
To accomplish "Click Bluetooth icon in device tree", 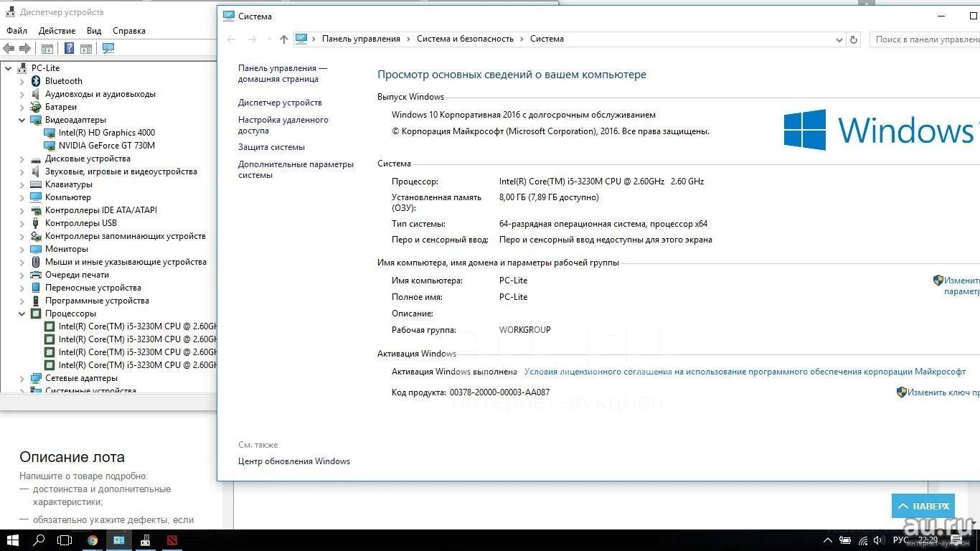I will (x=36, y=81).
